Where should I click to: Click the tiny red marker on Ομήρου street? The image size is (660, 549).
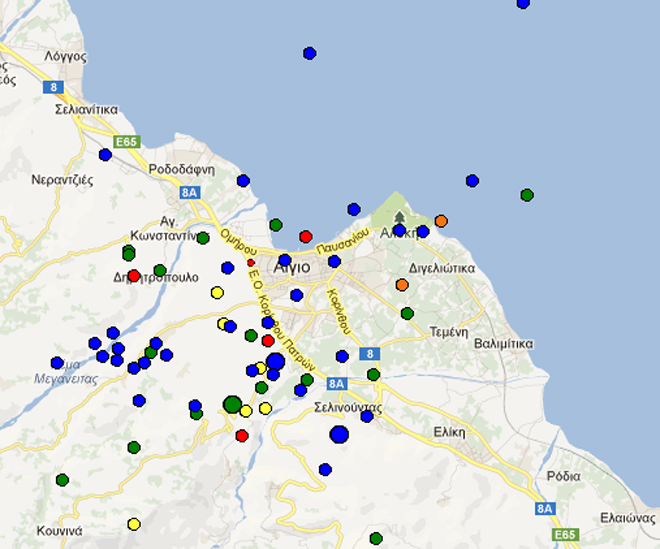[251, 263]
